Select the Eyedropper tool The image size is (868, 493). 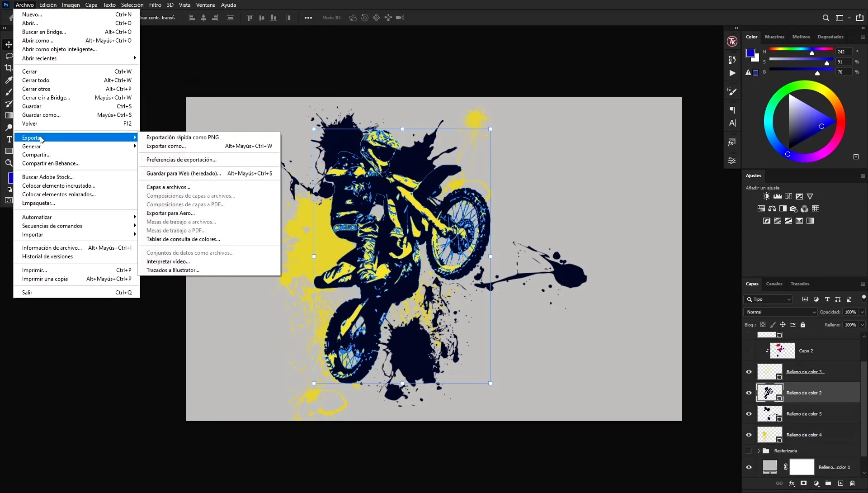(x=9, y=80)
